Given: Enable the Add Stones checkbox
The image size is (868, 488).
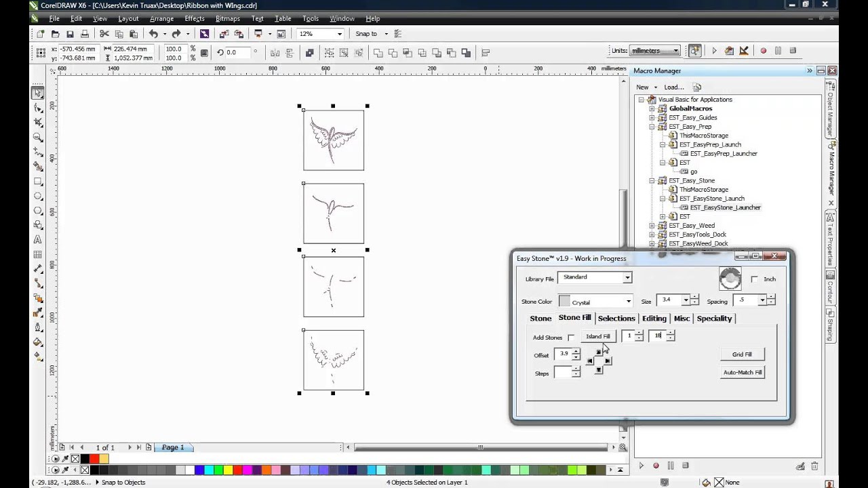Looking at the screenshot, I should pyautogui.click(x=571, y=338).
